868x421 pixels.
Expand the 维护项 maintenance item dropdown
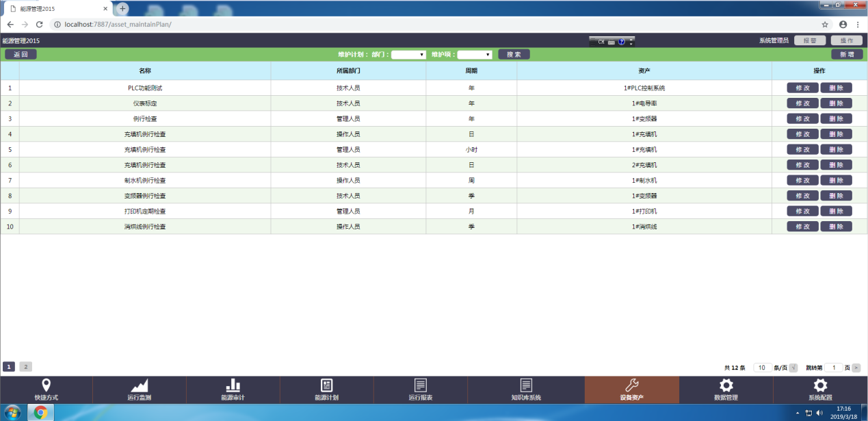click(x=475, y=55)
